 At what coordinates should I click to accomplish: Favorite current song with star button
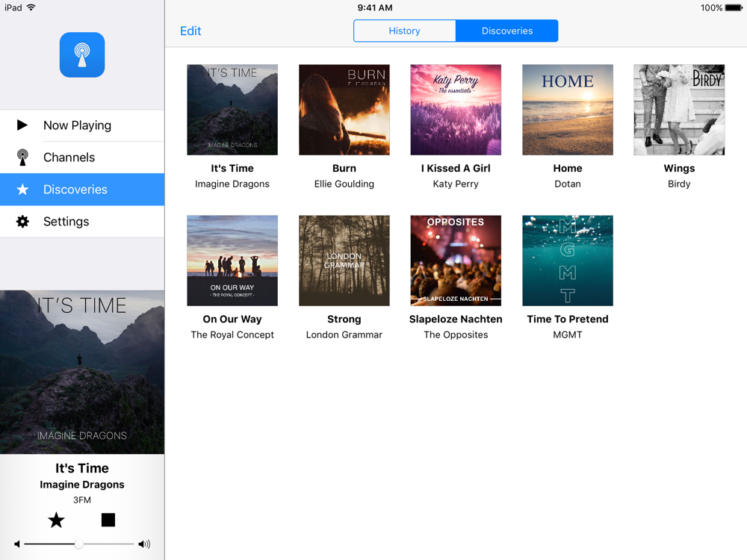pos(56,520)
